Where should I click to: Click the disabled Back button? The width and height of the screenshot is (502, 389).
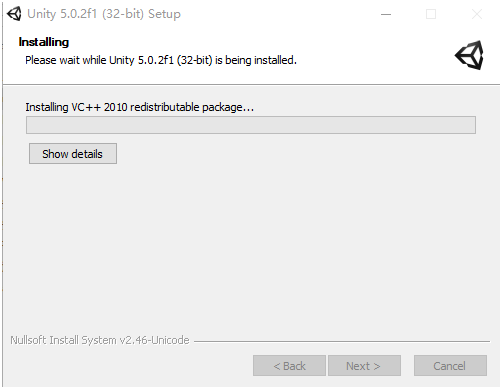pos(289,366)
